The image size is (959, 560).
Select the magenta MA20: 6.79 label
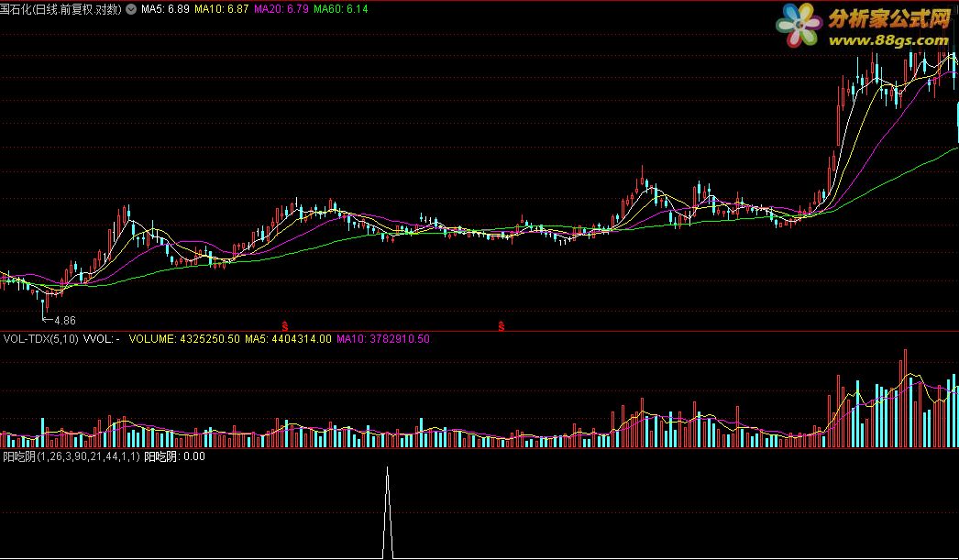pos(281,9)
